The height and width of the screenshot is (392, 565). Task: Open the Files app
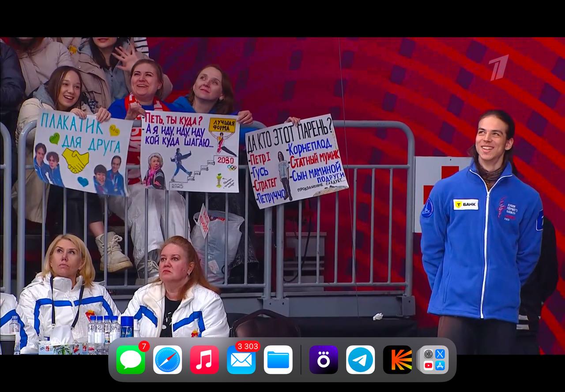tap(278, 360)
